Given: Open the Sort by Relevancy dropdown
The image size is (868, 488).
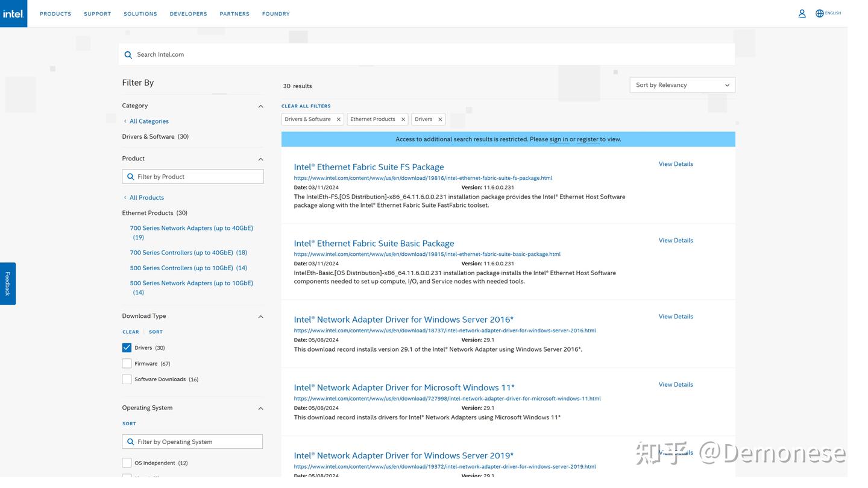Looking at the screenshot, I should [x=682, y=85].
